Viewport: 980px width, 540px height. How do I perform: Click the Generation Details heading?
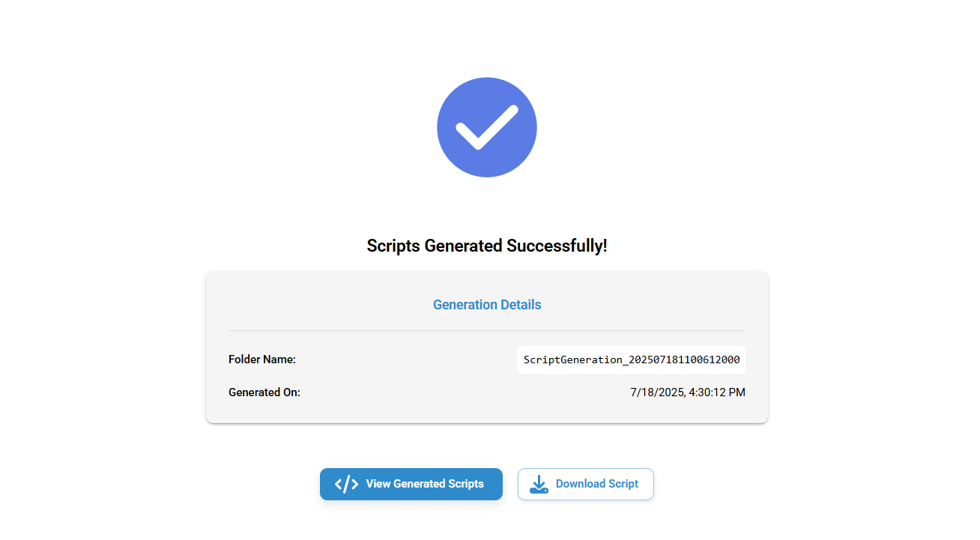click(487, 305)
